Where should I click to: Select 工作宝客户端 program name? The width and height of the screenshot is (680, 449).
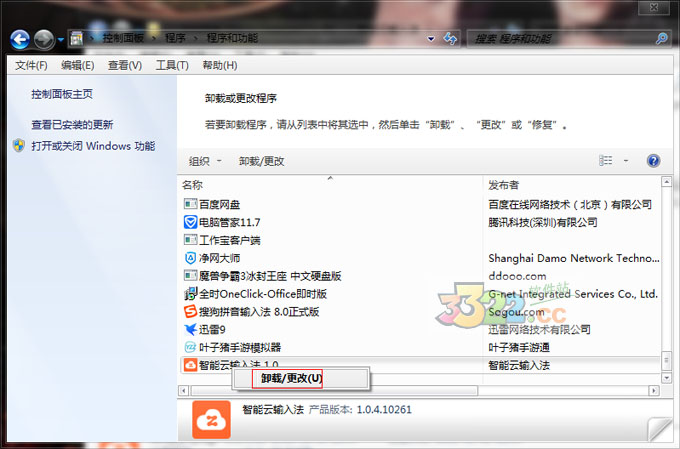click(230, 240)
